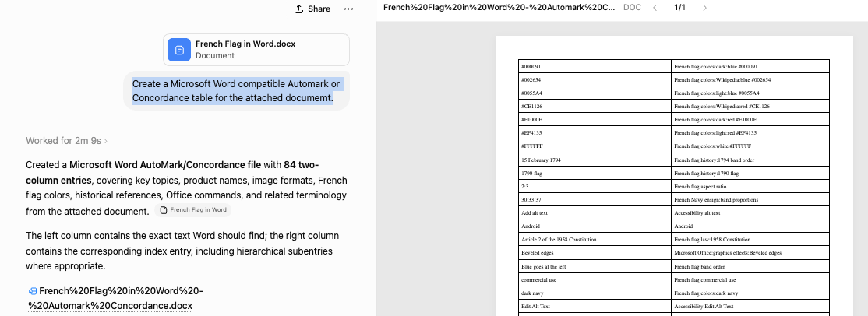Click the left-column 'Android' cell
Viewport: 868px width, 316px height.
point(595,226)
